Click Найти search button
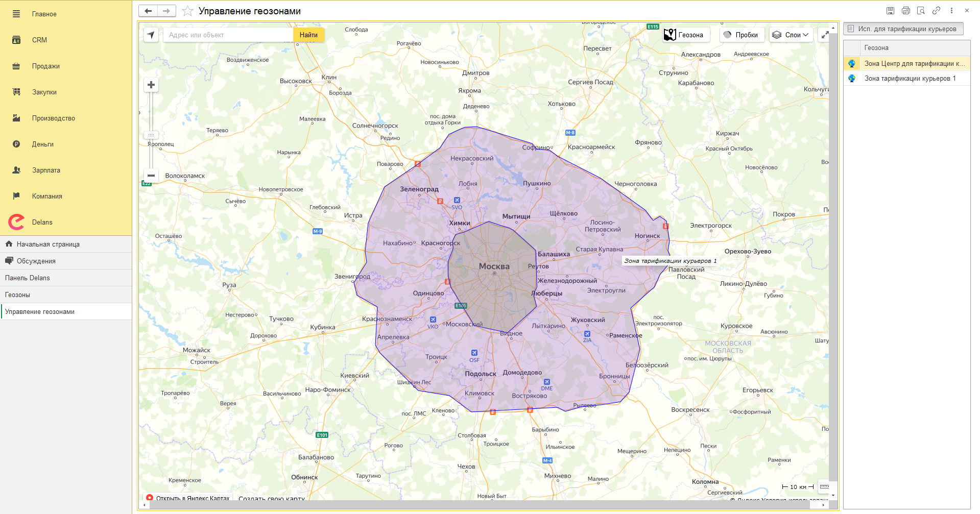The height and width of the screenshot is (514, 980). pyautogui.click(x=308, y=35)
